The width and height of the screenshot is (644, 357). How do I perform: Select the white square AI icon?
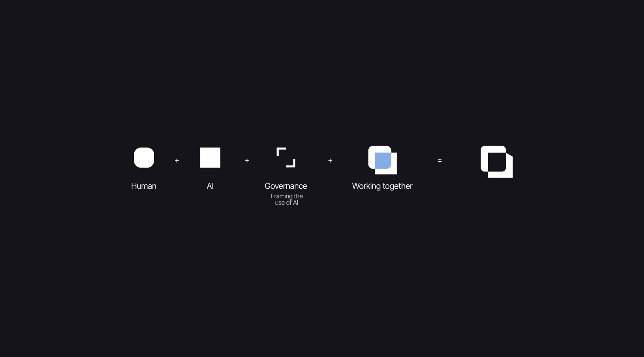(210, 158)
